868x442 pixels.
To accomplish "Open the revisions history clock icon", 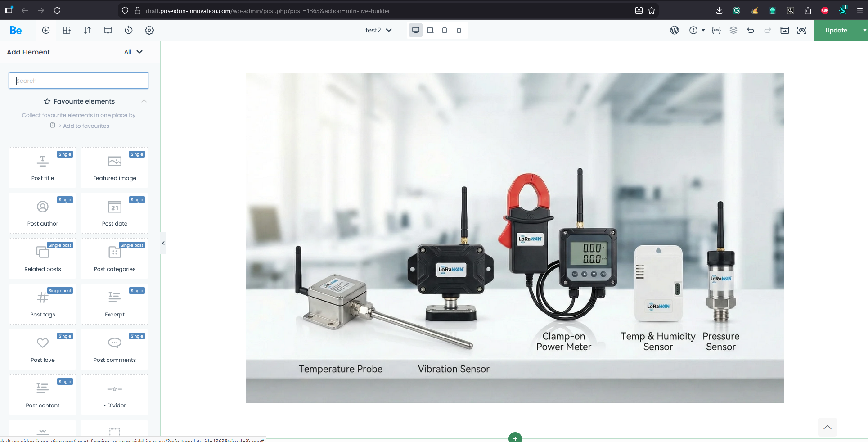I will click(129, 30).
